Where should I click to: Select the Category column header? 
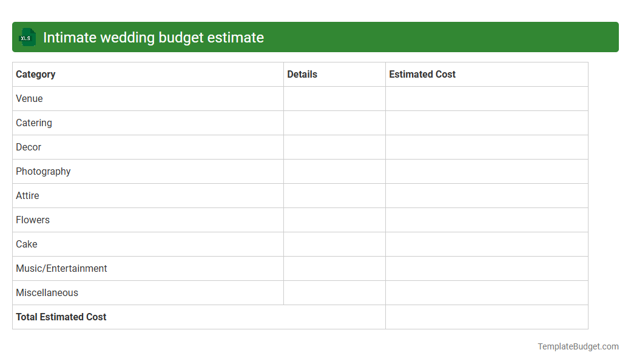[x=35, y=74]
